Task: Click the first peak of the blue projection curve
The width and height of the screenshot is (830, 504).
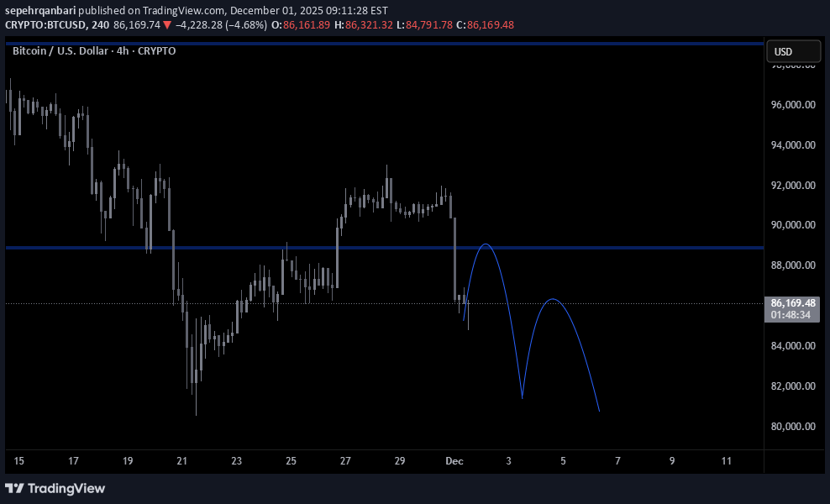Action: point(485,244)
